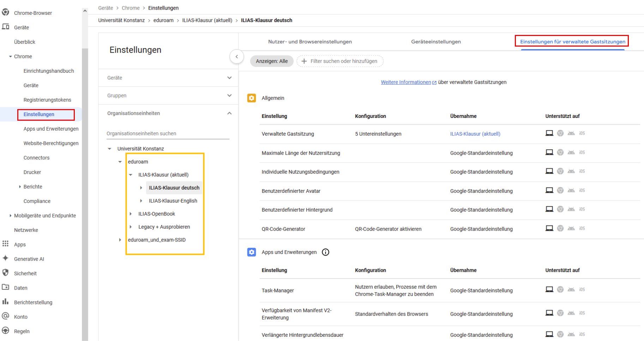This screenshot has width=644, height=341.
Task: Select Einstellungen für verwaltete Gastsitzungen tab
Action: coord(572,42)
